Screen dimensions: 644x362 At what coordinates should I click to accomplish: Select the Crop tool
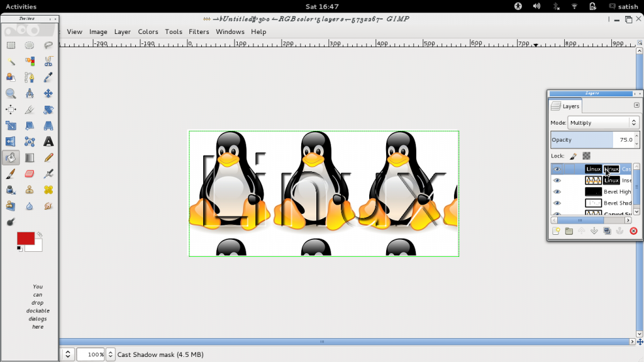pyautogui.click(x=29, y=110)
